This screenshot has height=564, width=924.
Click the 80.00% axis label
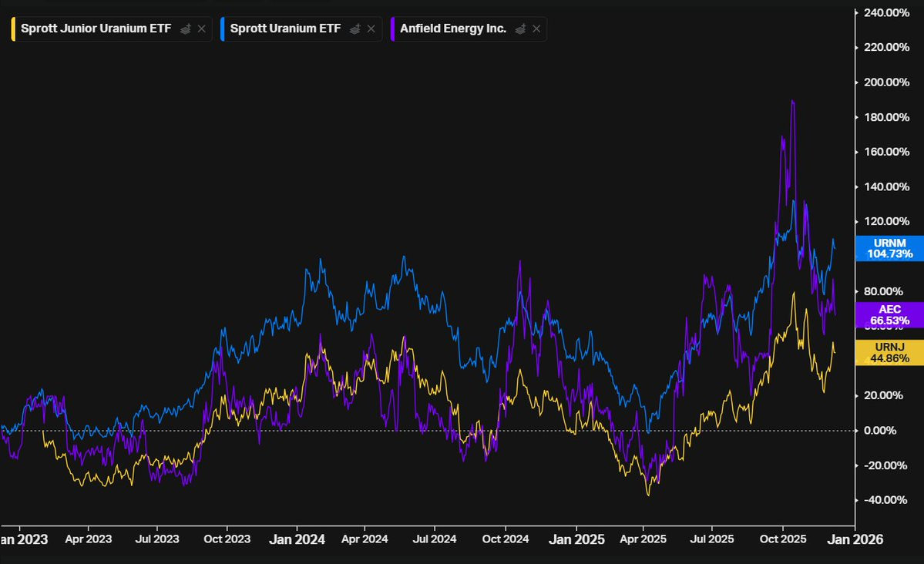tap(882, 291)
